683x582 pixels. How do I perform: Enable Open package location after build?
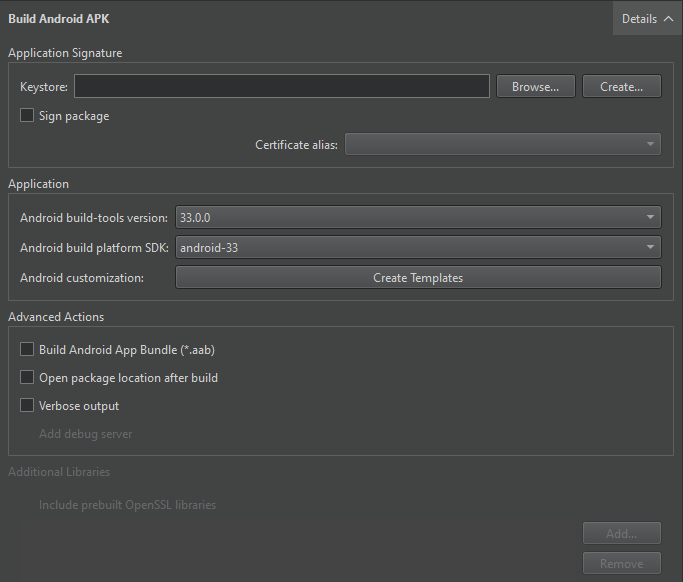[27, 378]
